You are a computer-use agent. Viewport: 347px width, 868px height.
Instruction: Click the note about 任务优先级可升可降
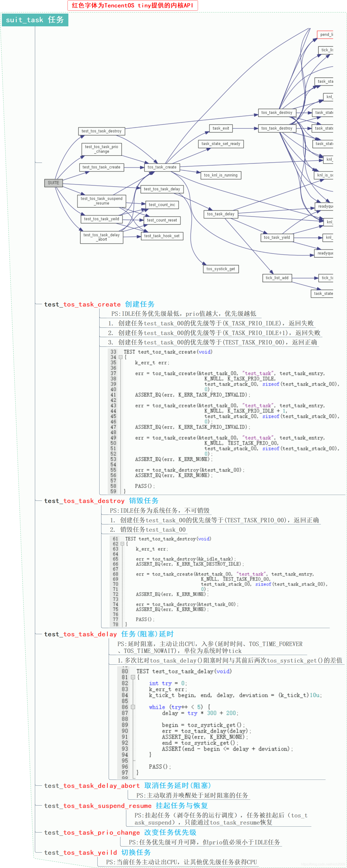click(x=204, y=842)
